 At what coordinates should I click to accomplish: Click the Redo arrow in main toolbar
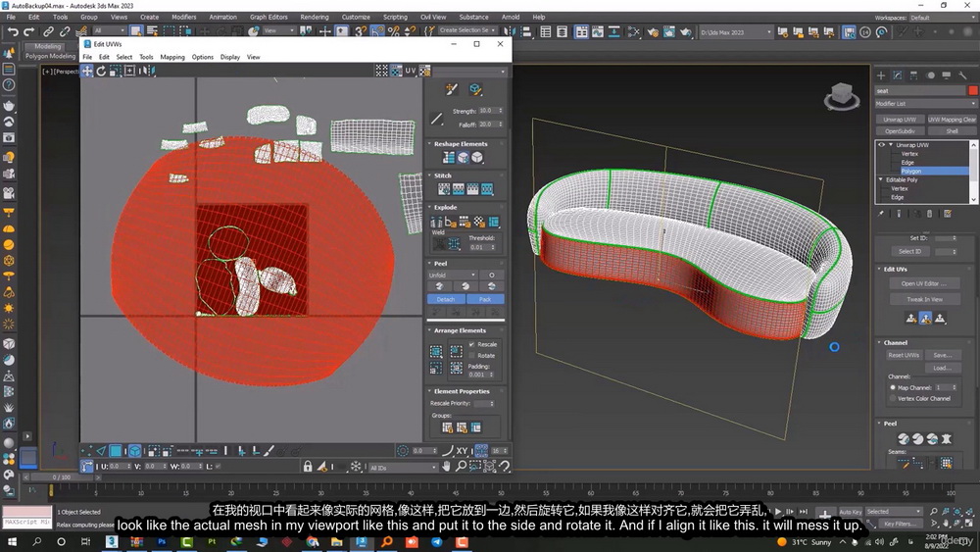click(28, 31)
